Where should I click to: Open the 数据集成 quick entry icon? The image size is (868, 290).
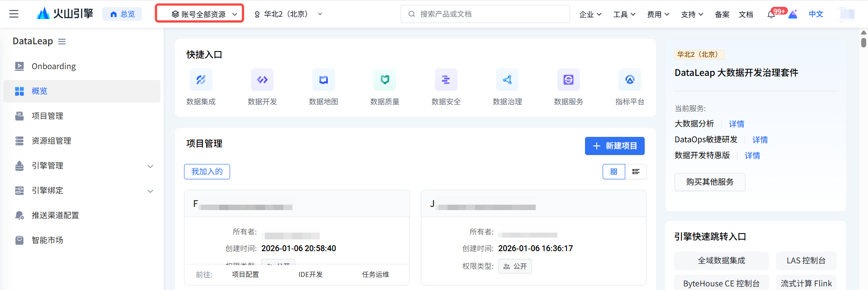tap(201, 80)
